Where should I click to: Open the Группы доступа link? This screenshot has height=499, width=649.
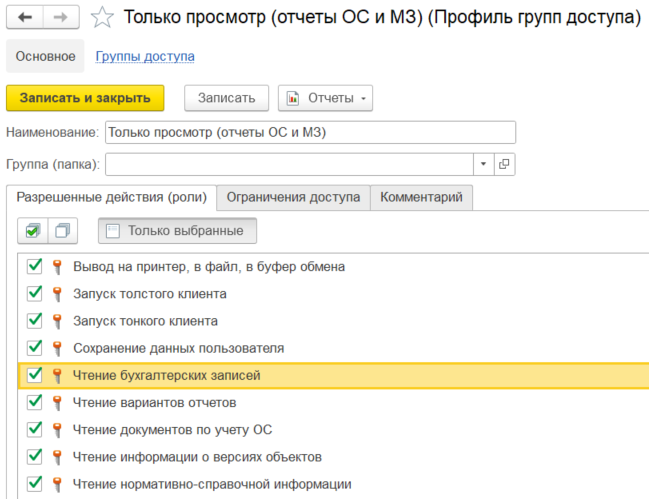(145, 56)
